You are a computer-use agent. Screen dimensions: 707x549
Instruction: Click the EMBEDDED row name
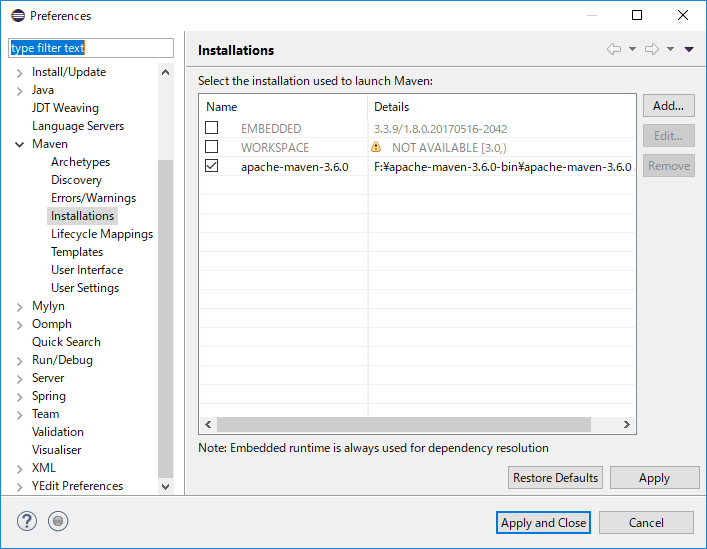(x=271, y=129)
